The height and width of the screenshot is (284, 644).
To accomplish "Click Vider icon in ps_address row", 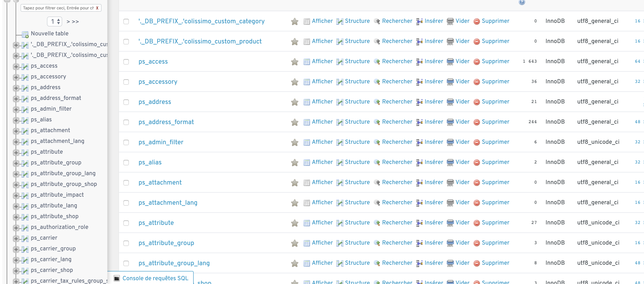I will [x=450, y=102].
